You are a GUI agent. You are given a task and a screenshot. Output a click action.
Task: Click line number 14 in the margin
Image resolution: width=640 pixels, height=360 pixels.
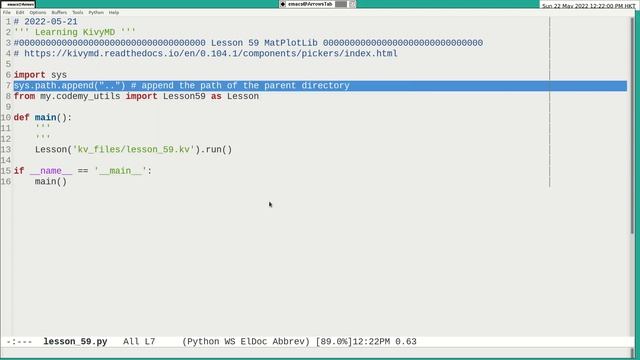[6, 160]
